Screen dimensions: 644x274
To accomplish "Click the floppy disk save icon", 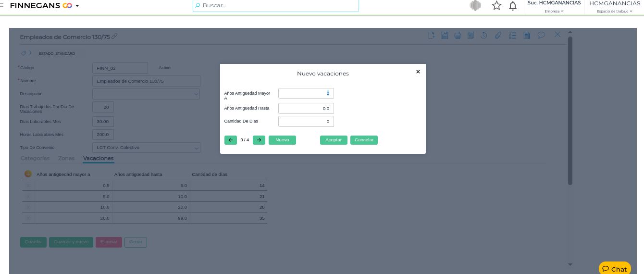I will click(x=445, y=35).
